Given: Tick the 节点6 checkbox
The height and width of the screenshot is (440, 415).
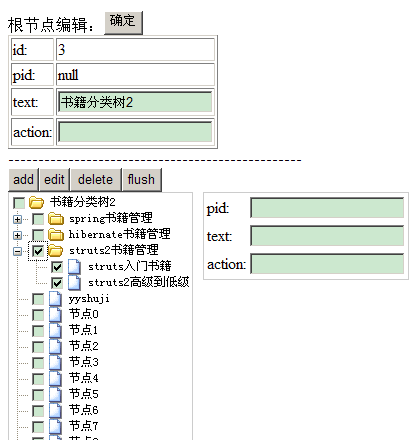Looking at the screenshot, I should tap(38, 411).
